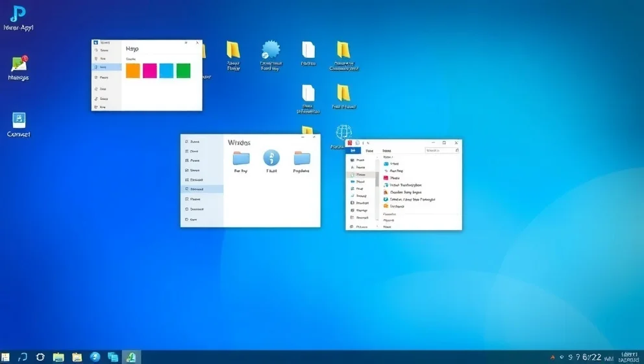Click the search field in the file explorer window
Viewport: 644px width, 364px height.
(x=441, y=150)
